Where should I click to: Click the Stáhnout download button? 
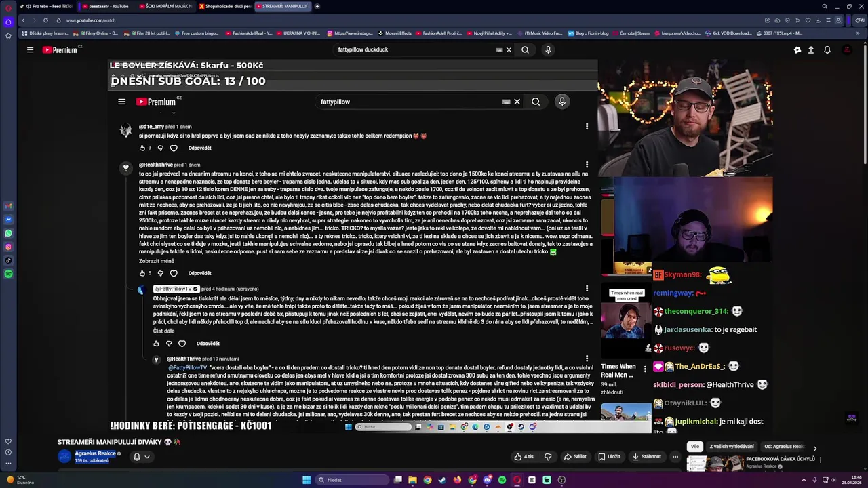(646, 457)
